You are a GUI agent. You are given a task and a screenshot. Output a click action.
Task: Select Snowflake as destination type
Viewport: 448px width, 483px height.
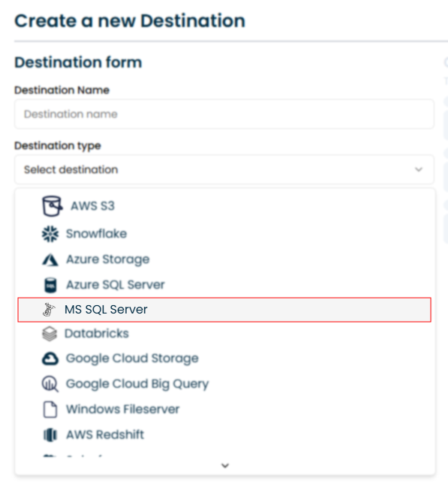[225, 234]
